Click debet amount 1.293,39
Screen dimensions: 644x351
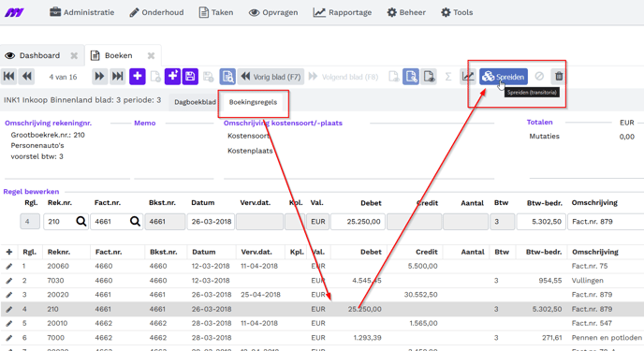pos(367,338)
